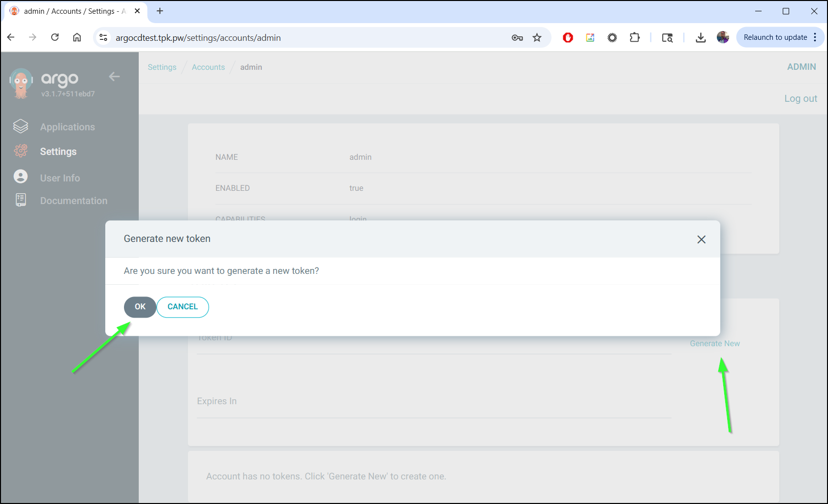Reload the page
Screen dimensions: 828x504
click(x=55, y=38)
